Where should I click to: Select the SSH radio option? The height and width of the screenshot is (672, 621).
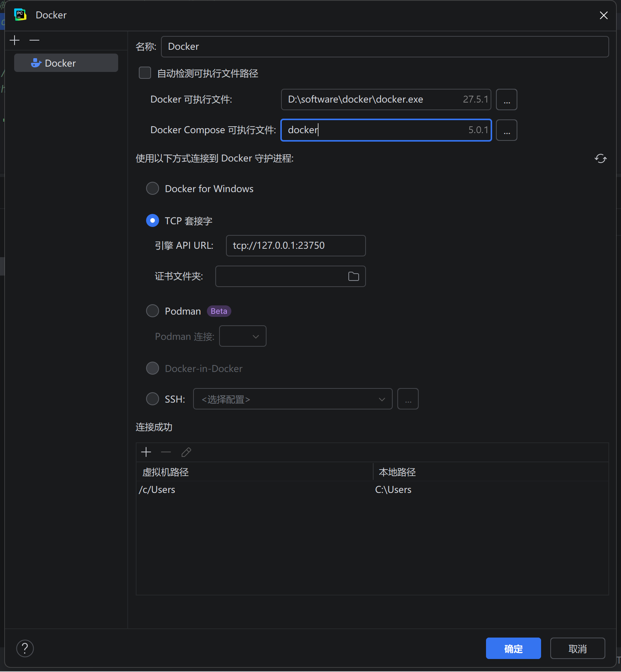click(x=153, y=399)
